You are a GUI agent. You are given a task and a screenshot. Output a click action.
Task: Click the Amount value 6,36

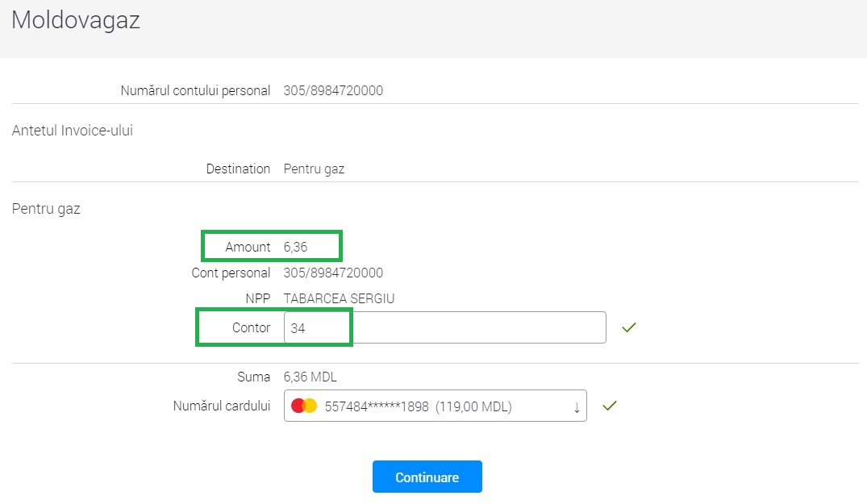pos(295,247)
